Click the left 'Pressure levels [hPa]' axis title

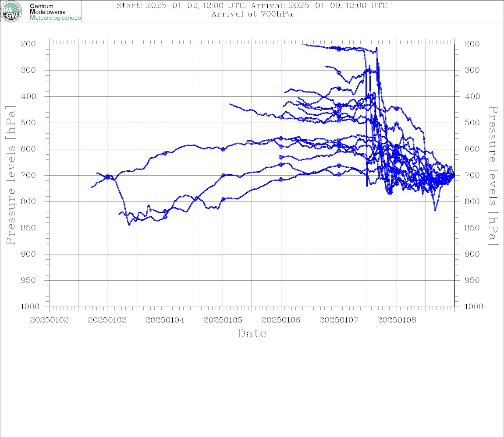pyautogui.click(x=11, y=175)
